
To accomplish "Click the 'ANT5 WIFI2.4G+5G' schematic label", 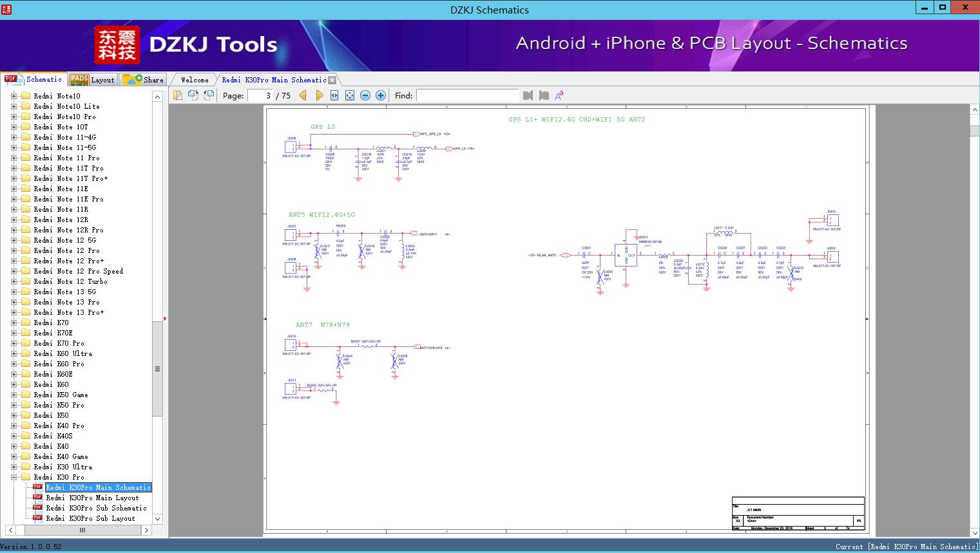I will (x=322, y=214).
